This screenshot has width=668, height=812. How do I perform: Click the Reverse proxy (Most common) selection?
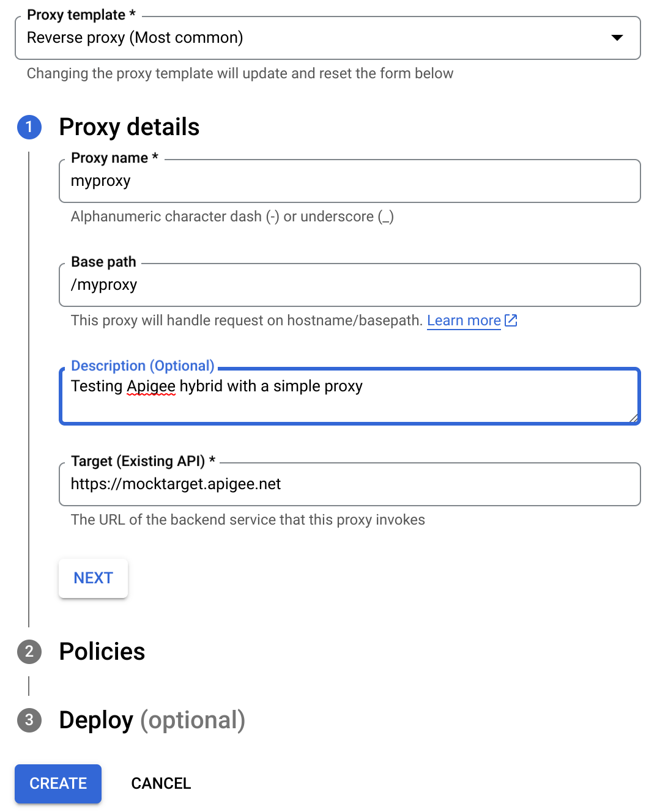coord(135,38)
